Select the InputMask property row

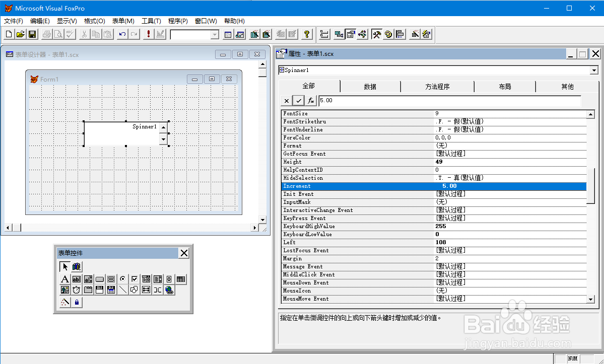434,202
